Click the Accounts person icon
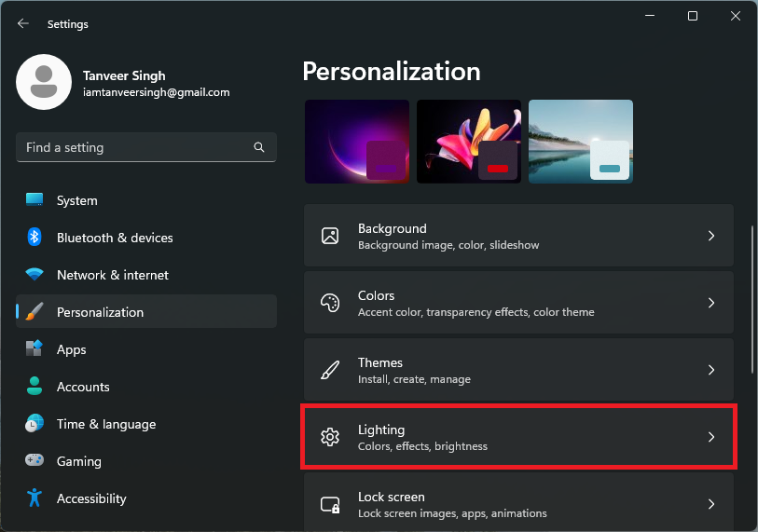This screenshot has width=758, height=532. pos(34,386)
